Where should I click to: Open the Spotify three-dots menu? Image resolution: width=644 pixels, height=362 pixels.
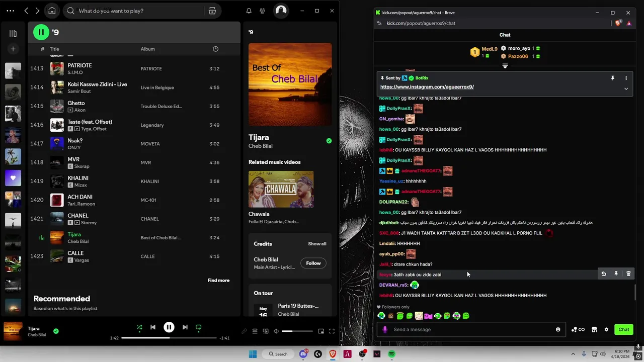coord(11,11)
